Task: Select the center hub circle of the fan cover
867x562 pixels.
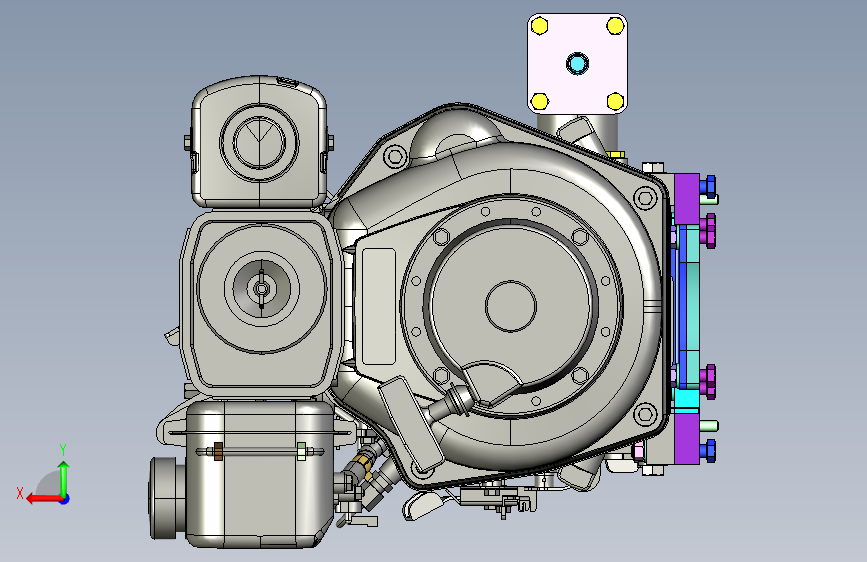Action: (x=511, y=306)
